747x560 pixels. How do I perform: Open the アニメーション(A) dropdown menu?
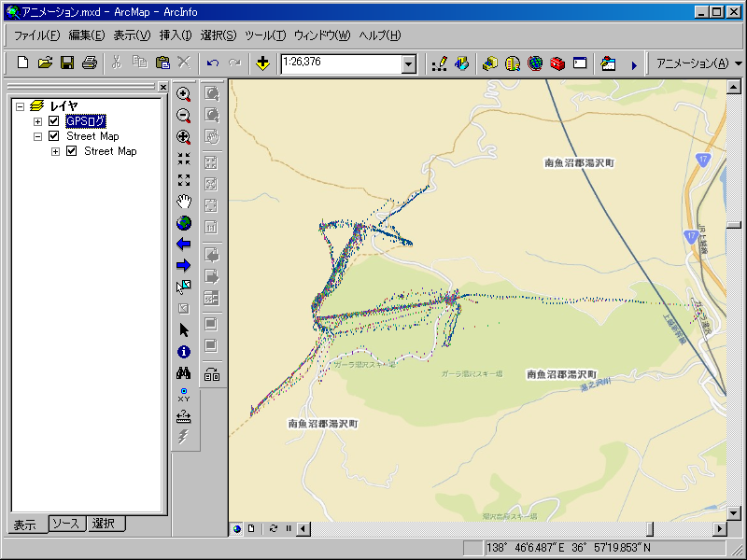tap(699, 63)
